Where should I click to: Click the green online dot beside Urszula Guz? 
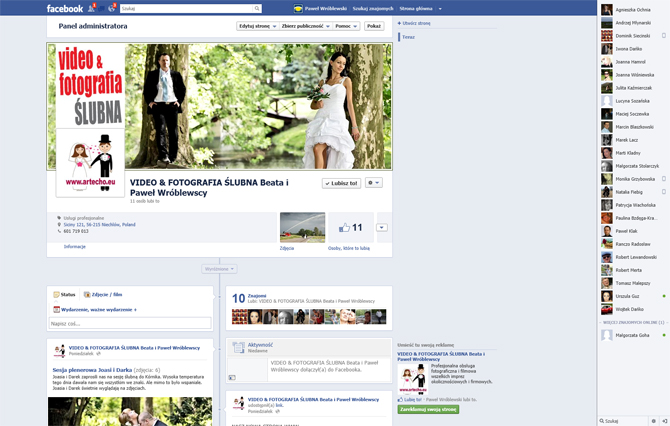(664, 296)
